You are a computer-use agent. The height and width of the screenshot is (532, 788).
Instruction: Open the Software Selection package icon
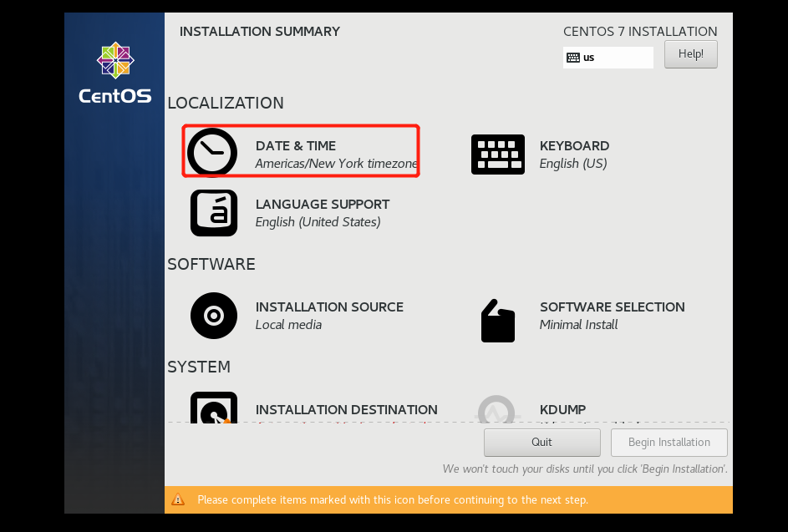[497, 321]
